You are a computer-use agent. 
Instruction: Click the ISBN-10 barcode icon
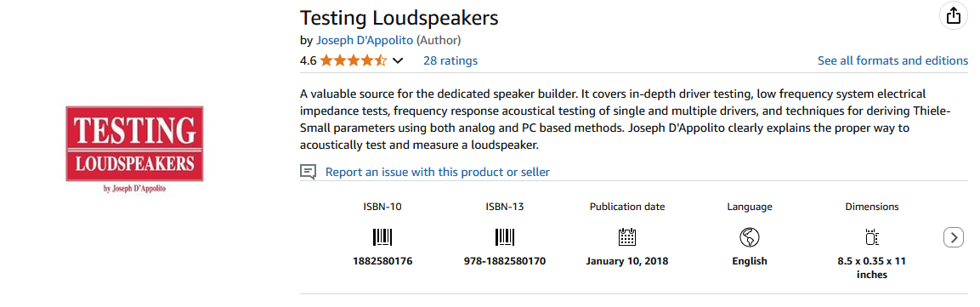tap(382, 237)
